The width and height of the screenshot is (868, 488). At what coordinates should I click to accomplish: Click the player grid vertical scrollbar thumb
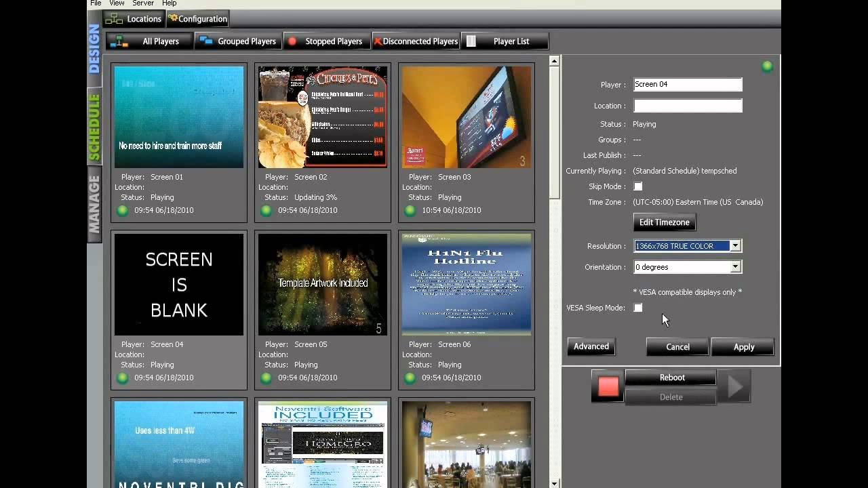554,132
